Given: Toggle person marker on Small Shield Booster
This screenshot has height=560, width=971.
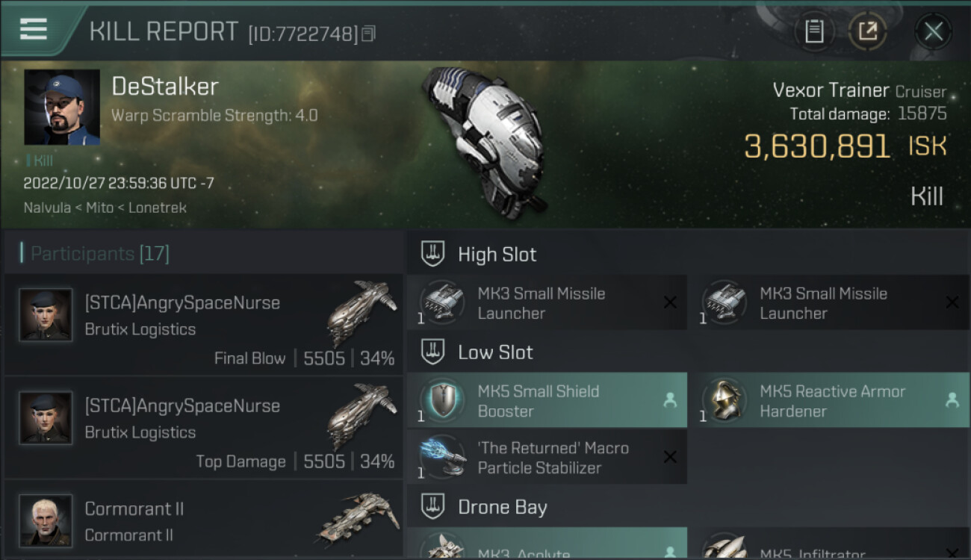Looking at the screenshot, I should [x=670, y=400].
